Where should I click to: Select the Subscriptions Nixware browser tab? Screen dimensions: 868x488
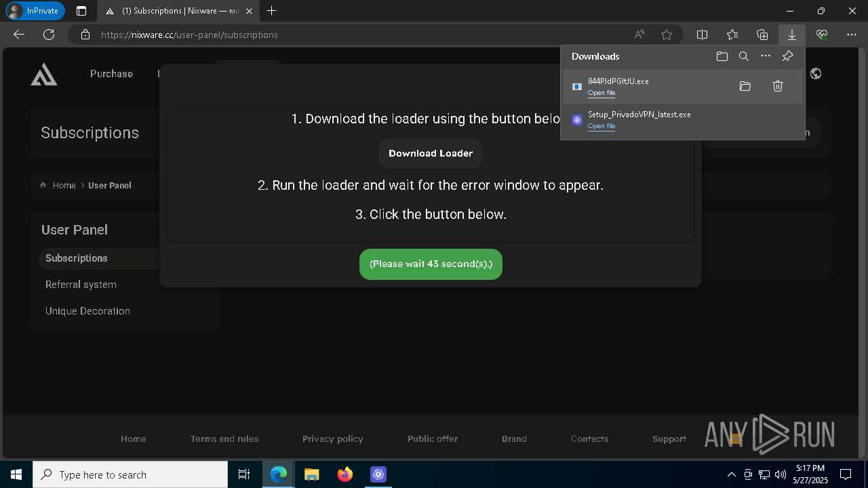178,11
